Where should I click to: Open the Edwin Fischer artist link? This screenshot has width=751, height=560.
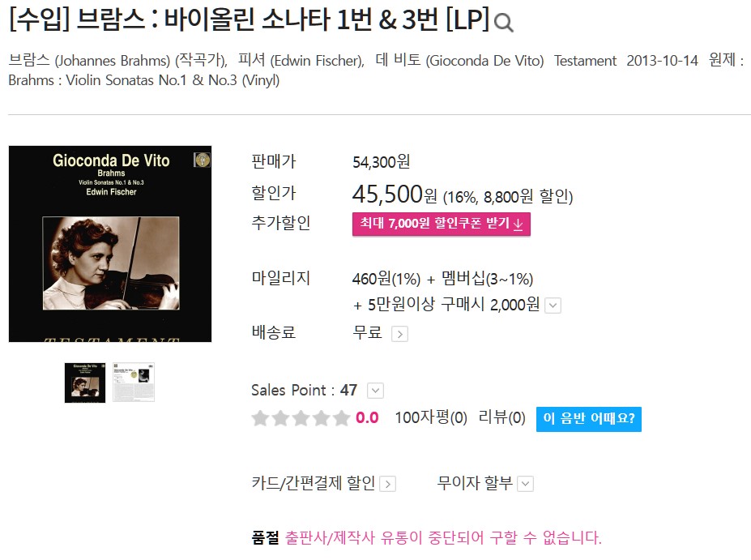tap(301, 61)
